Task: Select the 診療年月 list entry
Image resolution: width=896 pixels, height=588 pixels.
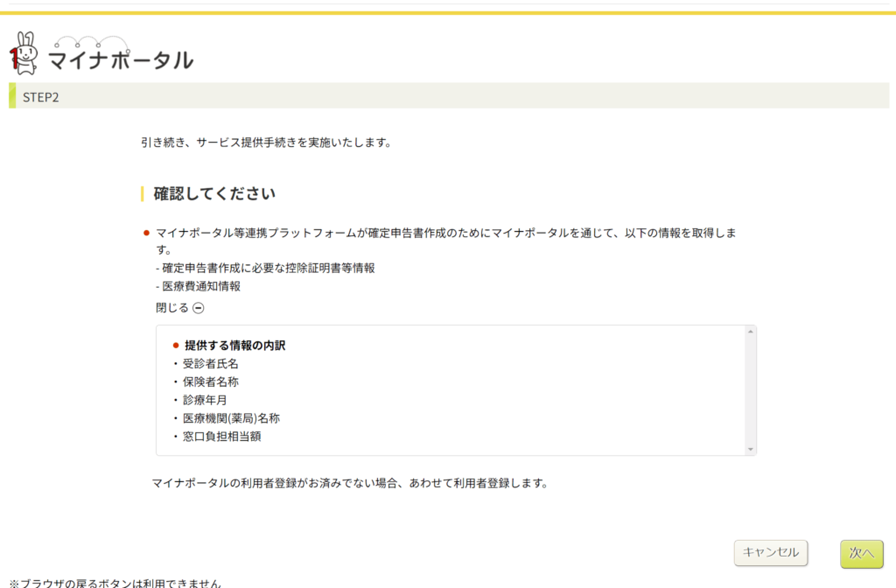Action: [205, 400]
